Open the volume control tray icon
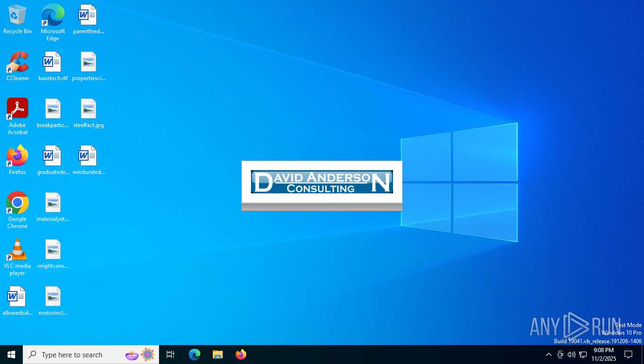The image size is (644, 364). 572,355
